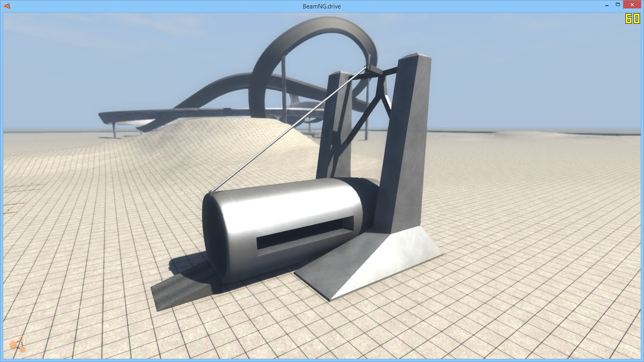Maximize the BeamNG.drive window
The width and height of the screenshot is (644, 362).
pyautogui.click(x=617, y=5)
